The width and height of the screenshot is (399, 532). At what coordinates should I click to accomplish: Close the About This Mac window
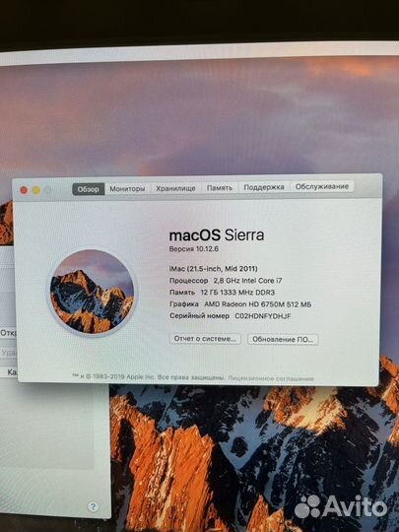[24, 190]
